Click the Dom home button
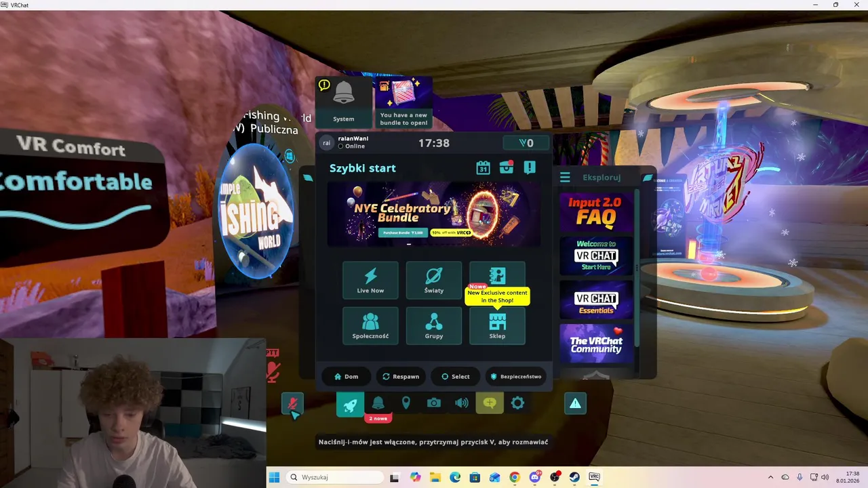 coord(346,376)
